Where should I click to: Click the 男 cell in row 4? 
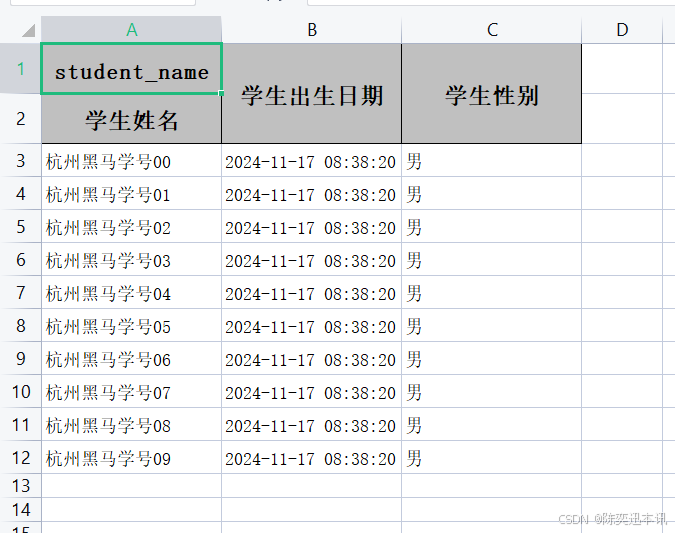(492, 194)
